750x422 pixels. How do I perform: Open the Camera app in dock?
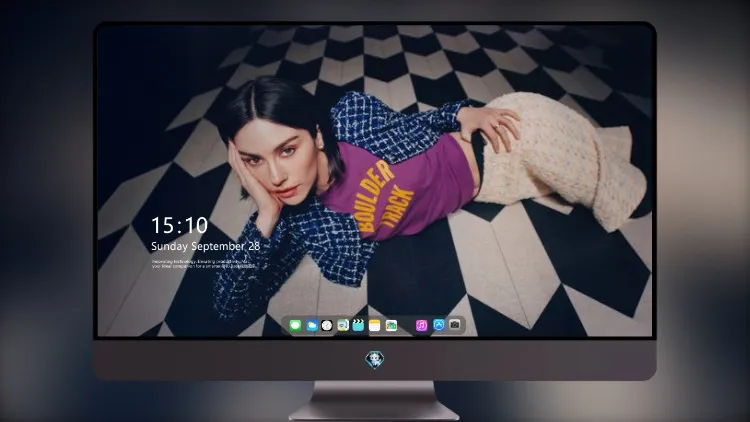click(455, 325)
